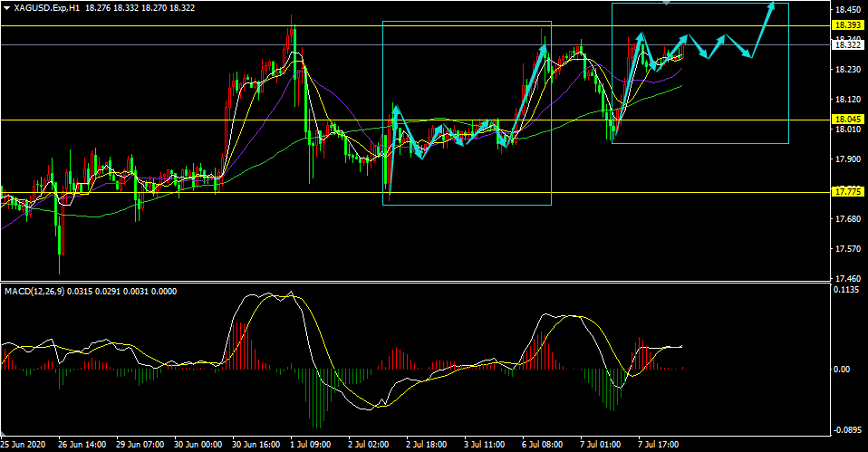This screenshot has height=452, width=868.
Task: Select the final upward cyan forecast arrow
Action: pos(762,29)
